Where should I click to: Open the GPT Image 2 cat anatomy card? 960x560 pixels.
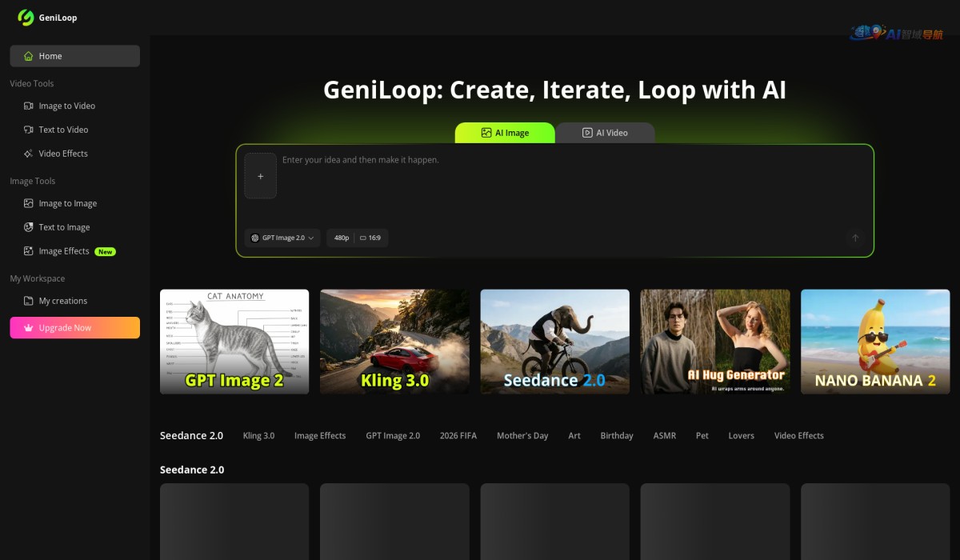pyautogui.click(x=234, y=342)
